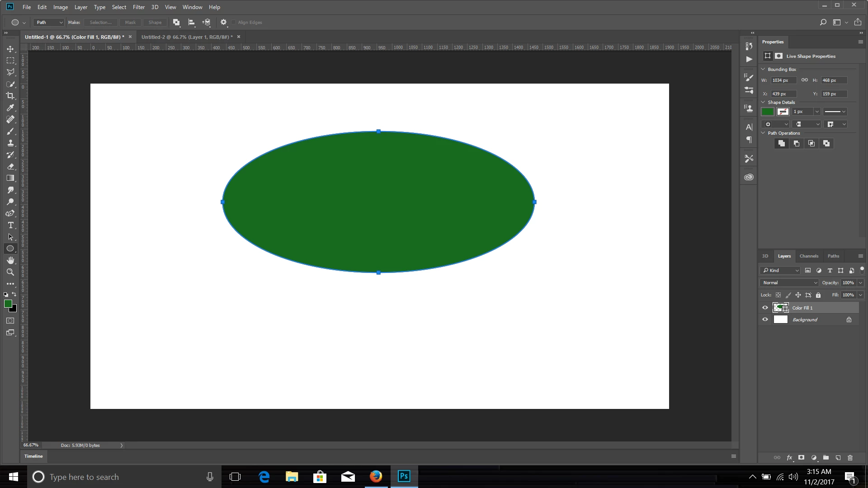This screenshot has height=488, width=868.
Task: Click the green shape fill swatch
Action: (768, 112)
